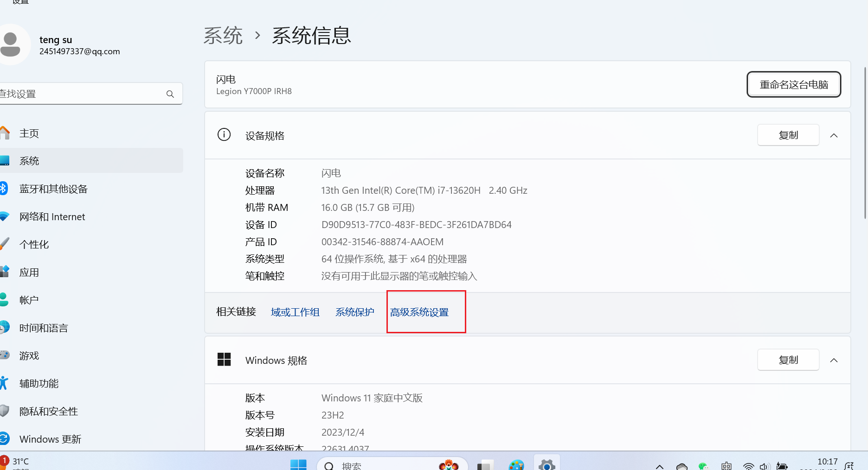Click the 设备 ID value D90D9513

(x=416, y=225)
